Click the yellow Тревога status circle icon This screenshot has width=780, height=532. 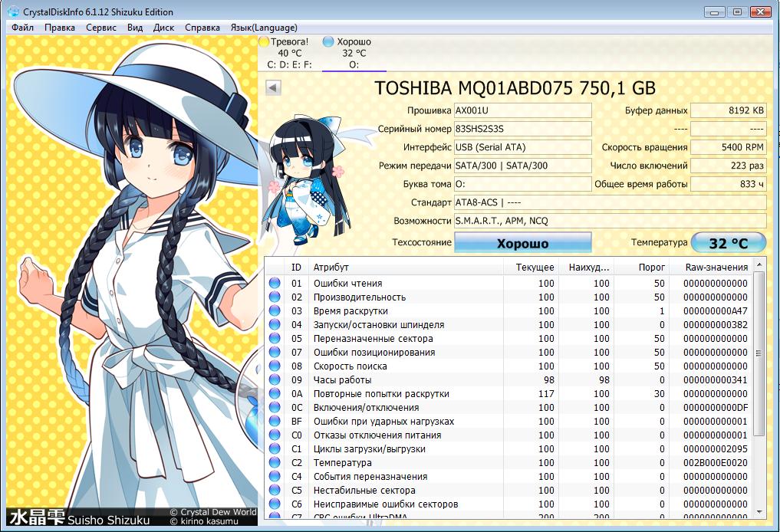(264, 41)
